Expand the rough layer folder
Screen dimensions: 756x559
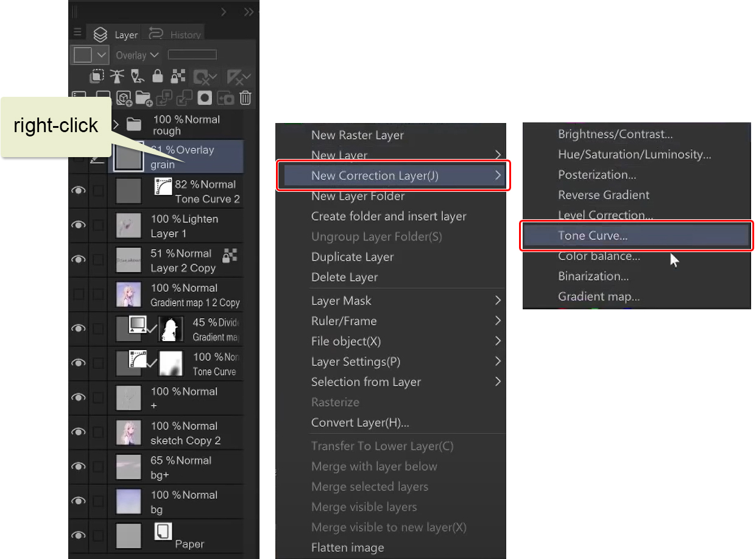116,125
